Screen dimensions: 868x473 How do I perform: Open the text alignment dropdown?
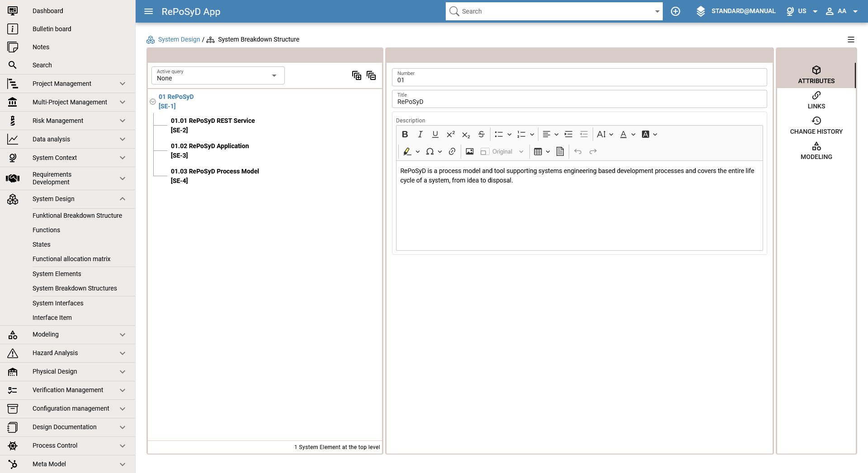click(x=550, y=134)
